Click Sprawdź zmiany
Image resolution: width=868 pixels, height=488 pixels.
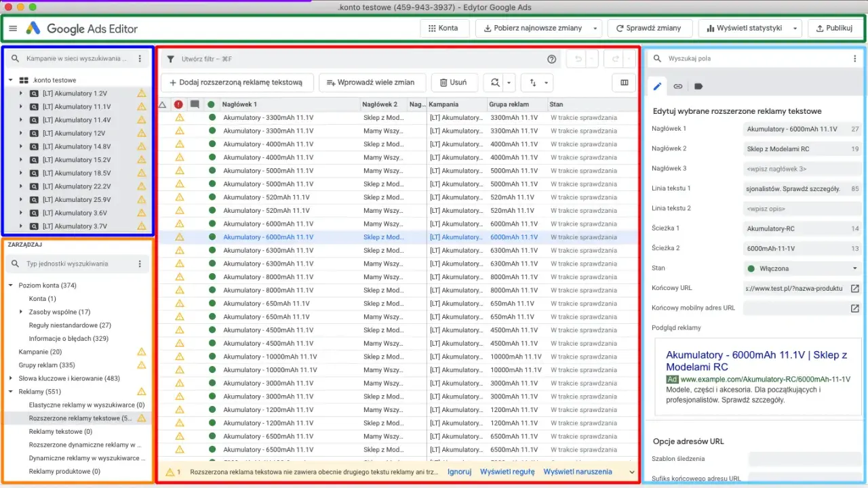pos(650,28)
